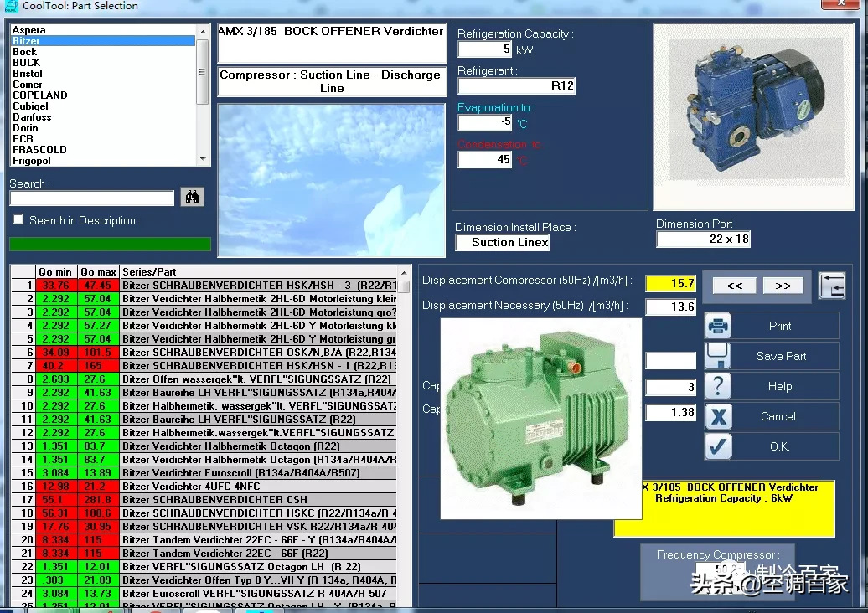Select Cubigel in manufacturer list
868x613 pixels.
coord(102,106)
